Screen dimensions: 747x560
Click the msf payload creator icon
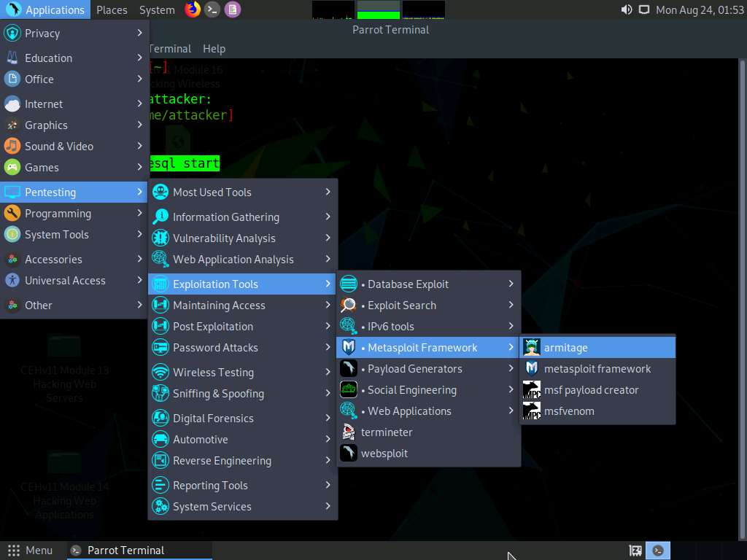tap(532, 390)
